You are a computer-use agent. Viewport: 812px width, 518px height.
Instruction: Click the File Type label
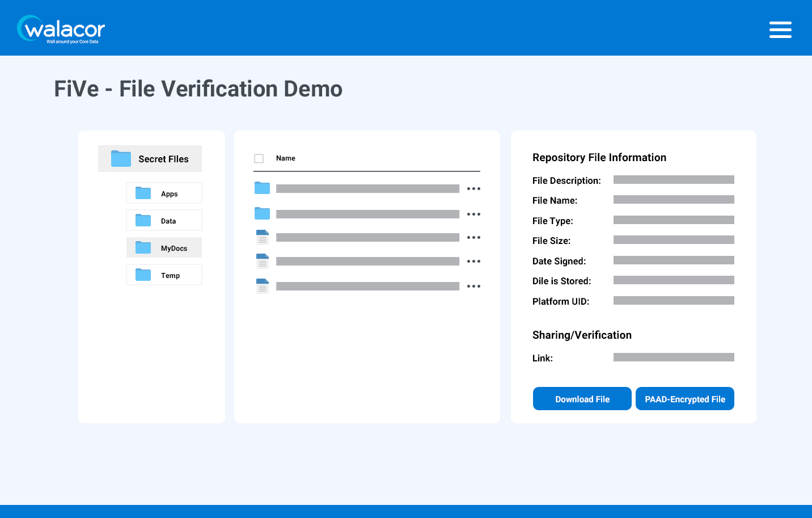(x=553, y=221)
